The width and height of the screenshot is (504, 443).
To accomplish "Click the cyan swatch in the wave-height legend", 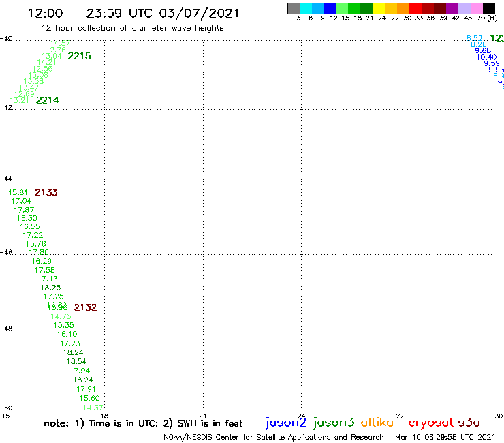I will tap(306, 8).
